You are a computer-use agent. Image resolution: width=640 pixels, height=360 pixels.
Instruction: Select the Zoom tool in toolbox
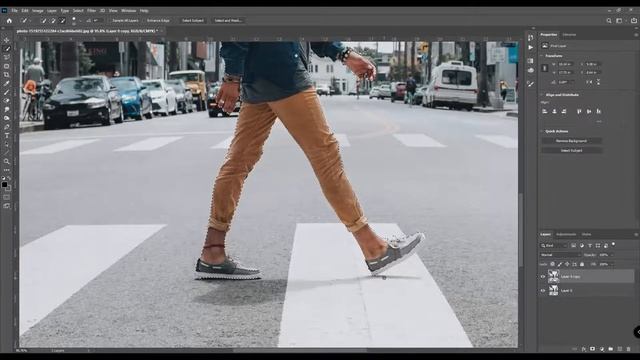7,162
